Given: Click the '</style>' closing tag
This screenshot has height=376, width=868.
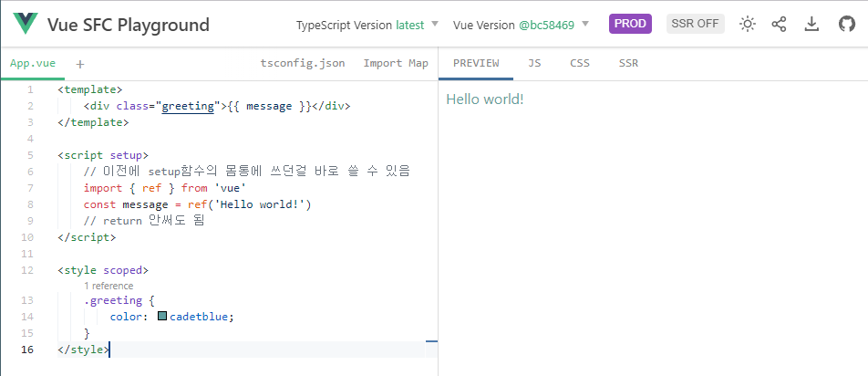Looking at the screenshot, I should (x=83, y=350).
